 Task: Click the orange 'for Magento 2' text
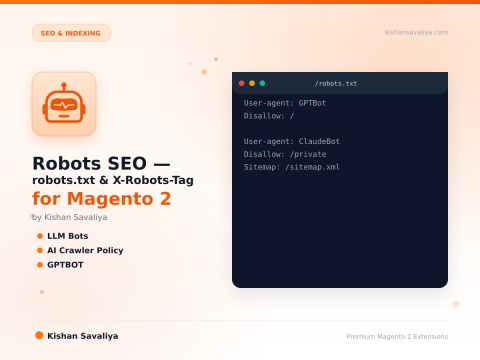pos(102,199)
